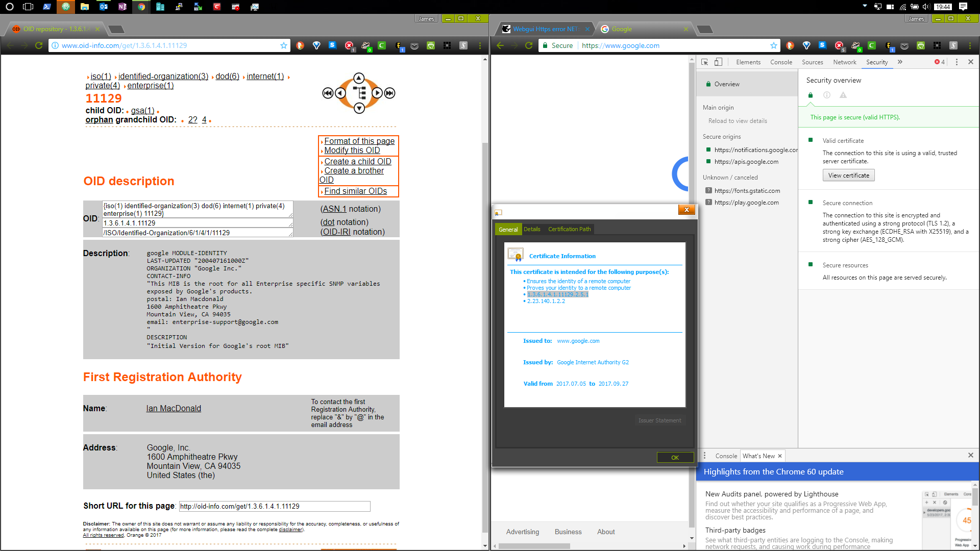Open the Create a child OID link
The image size is (980, 551).
coord(358,162)
